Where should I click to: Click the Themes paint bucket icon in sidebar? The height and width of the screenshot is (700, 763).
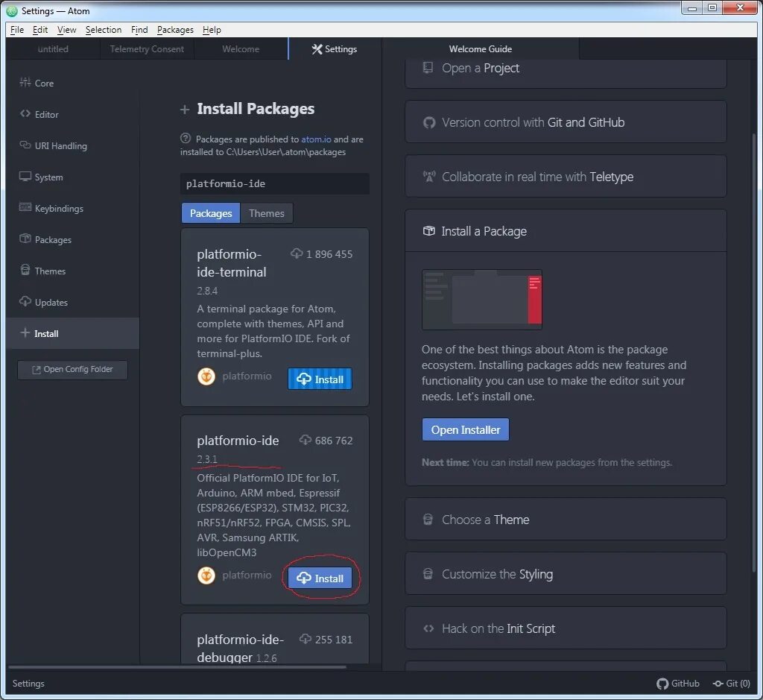tap(25, 270)
